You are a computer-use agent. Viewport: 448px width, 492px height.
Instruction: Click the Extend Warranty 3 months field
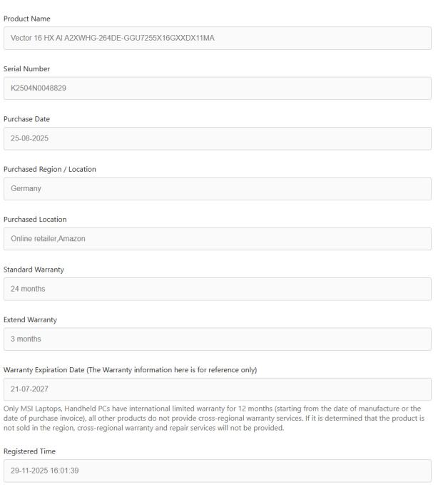coord(218,339)
